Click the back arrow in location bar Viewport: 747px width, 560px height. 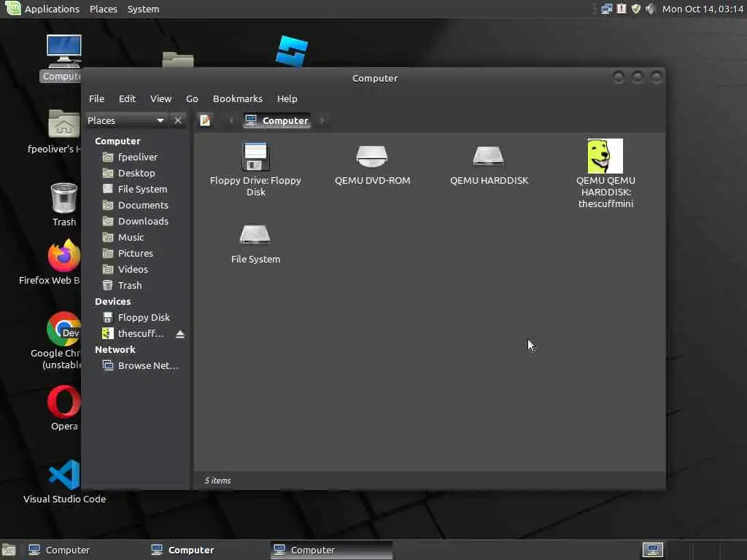click(231, 120)
